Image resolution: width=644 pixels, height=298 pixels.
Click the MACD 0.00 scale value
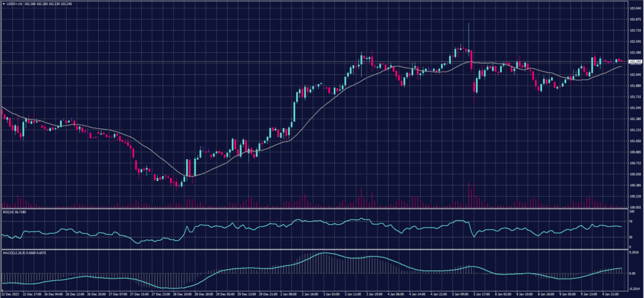pyautogui.click(x=631, y=273)
